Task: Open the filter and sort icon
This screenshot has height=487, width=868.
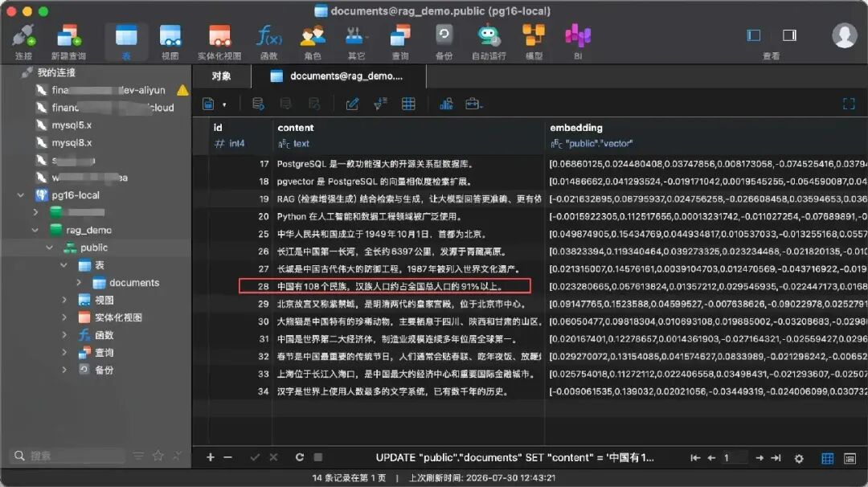Action: [x=380, y=104]
